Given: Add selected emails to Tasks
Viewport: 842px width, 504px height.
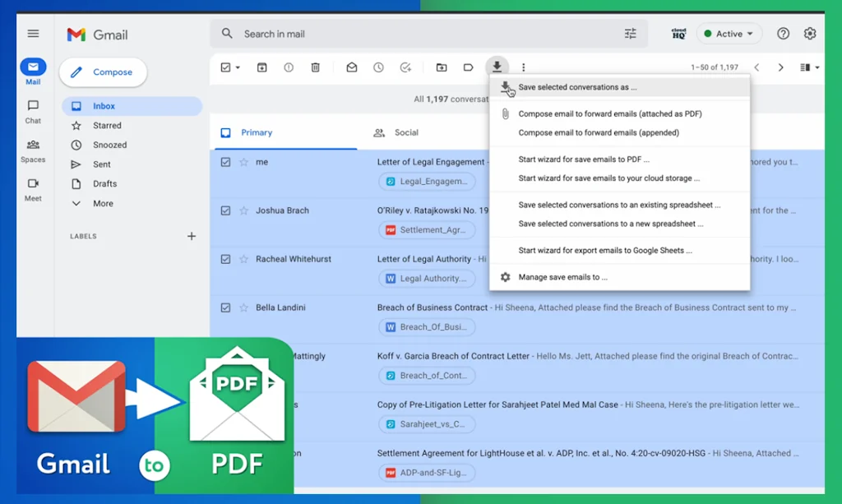Looking at the screenshot, I should [x=405, y=67].
